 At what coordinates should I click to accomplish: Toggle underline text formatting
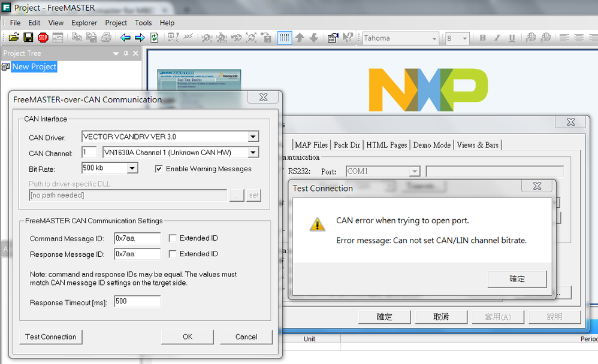click(x=512, y=38)
